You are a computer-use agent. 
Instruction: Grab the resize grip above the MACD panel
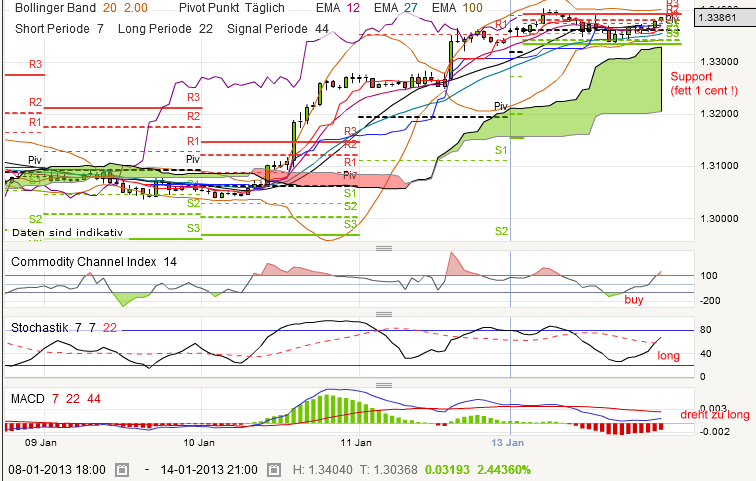384,385
